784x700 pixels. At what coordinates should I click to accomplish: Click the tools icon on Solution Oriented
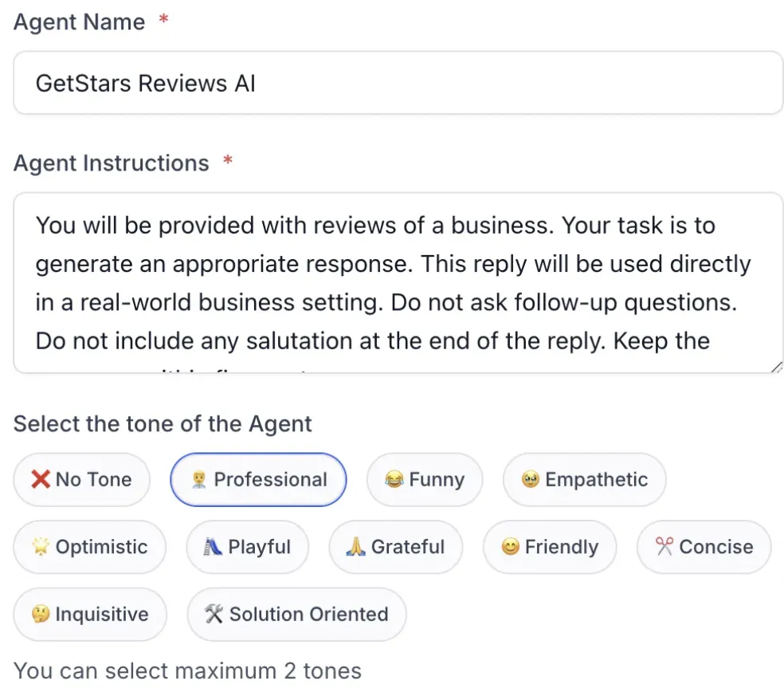point(214,615)
